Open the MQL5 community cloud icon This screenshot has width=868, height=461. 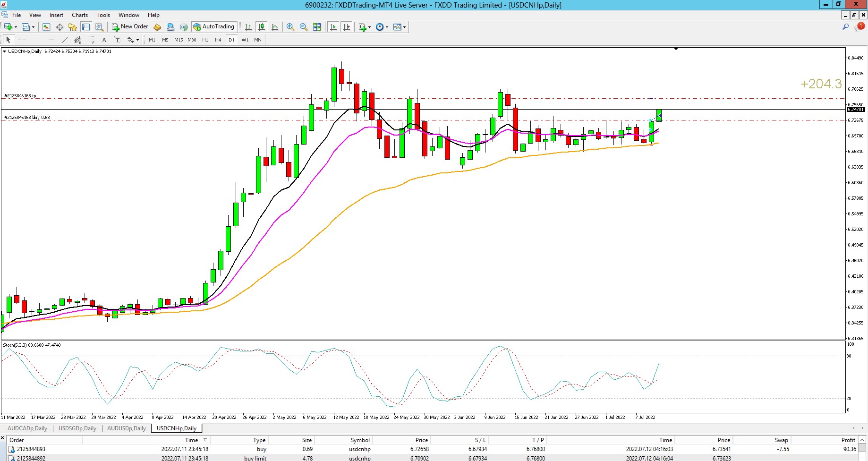coord(170,27)
